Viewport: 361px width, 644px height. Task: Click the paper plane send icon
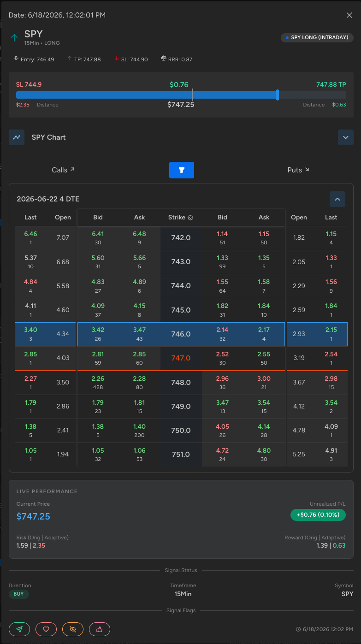click(x=19, y=629)
